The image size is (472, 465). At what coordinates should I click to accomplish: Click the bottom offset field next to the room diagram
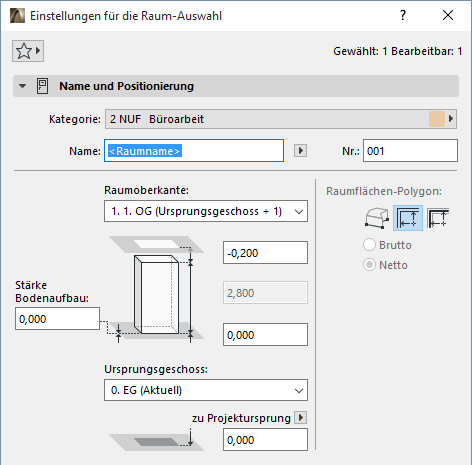[265, 334]
